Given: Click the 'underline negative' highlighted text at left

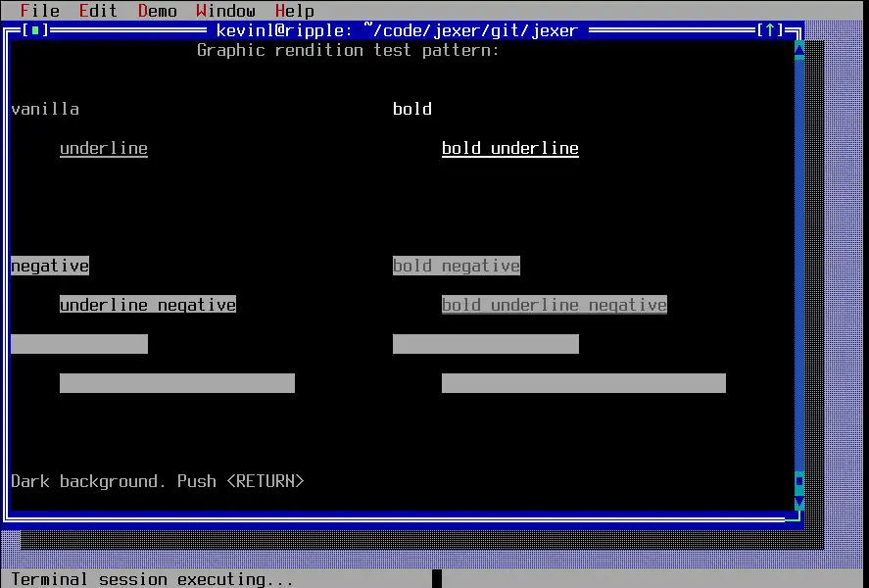Looking at the screenshot, I should 148,305.
